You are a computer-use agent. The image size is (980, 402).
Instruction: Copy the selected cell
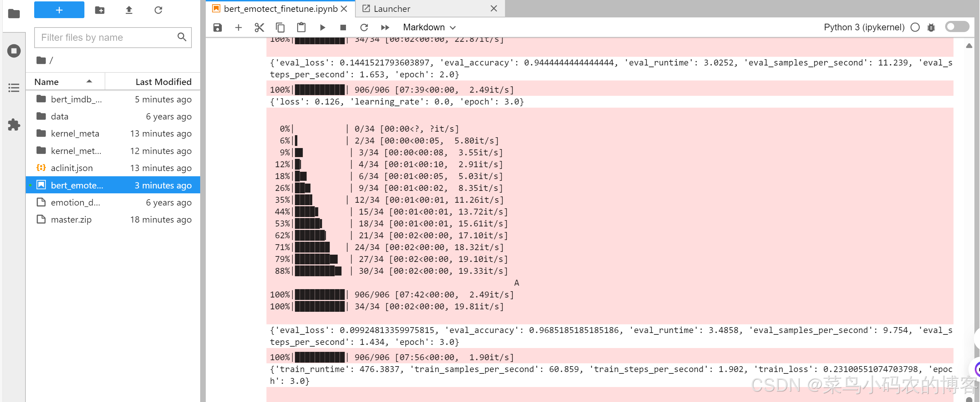click(x=280, y=28)
